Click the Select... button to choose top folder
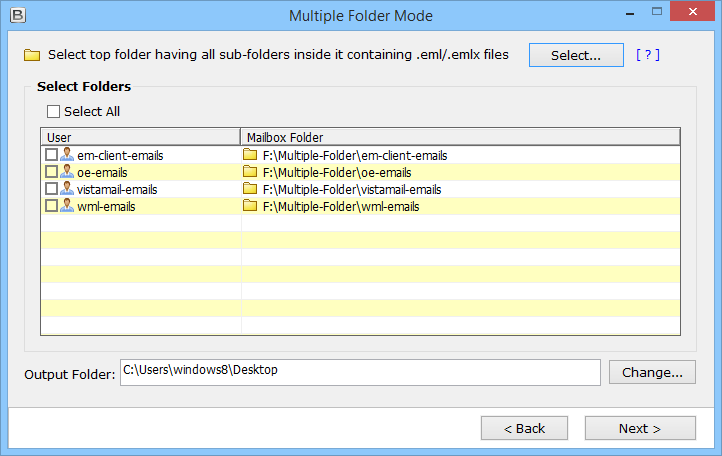 pyautogui.click(x=576, y=55)
